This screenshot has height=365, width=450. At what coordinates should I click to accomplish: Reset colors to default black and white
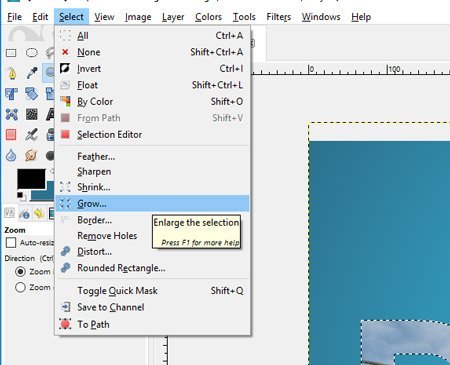(21, 197)
